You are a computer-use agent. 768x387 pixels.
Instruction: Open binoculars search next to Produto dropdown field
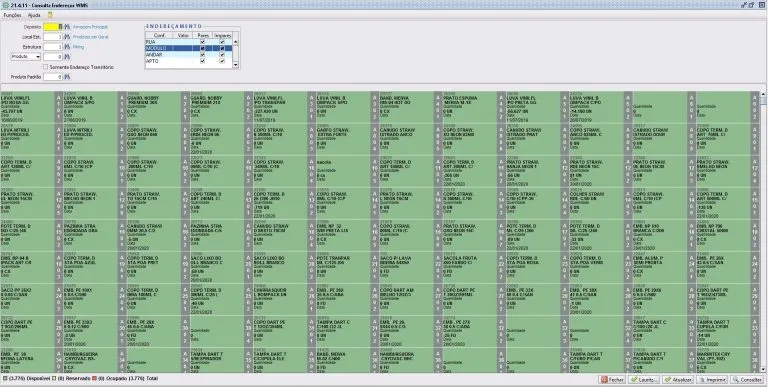click(68, 57)
